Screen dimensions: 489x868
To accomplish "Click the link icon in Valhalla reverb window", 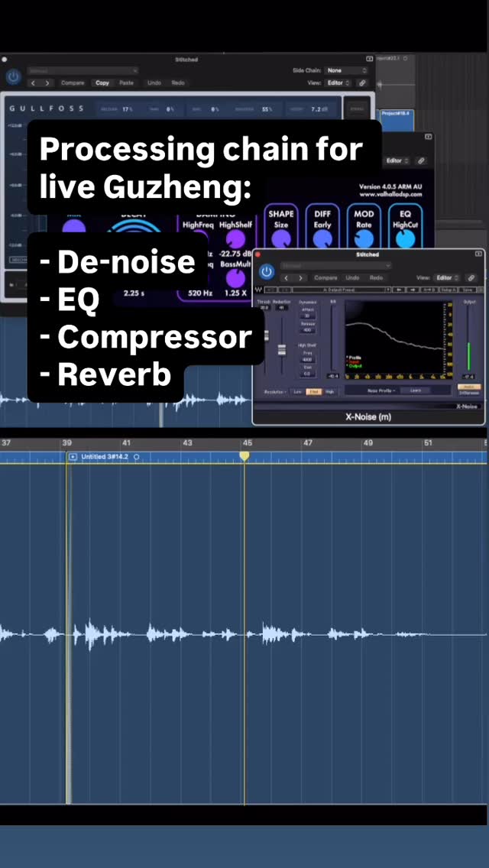I will coord(421,160).
